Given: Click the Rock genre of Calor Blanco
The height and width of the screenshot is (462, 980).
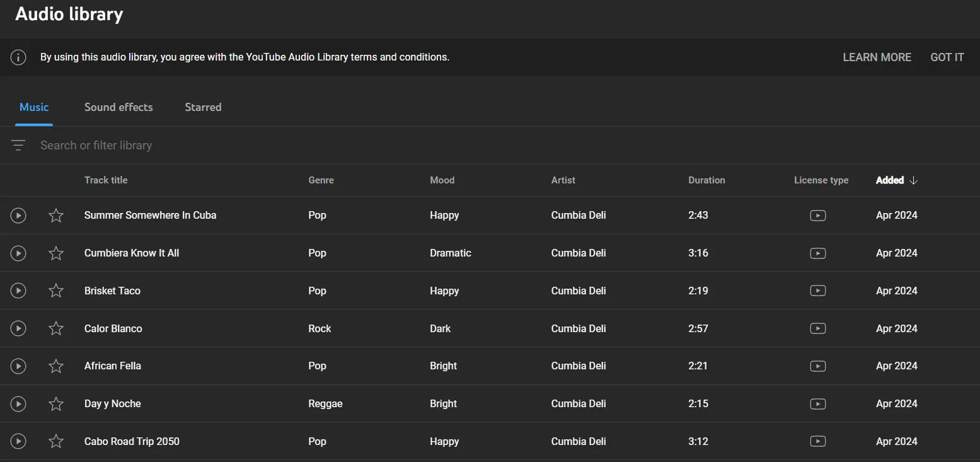Looking at the screenshot, I should coord(320,328).
